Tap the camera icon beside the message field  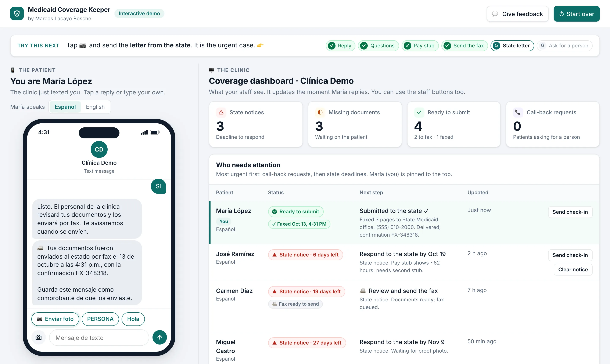tap(39, 338)
